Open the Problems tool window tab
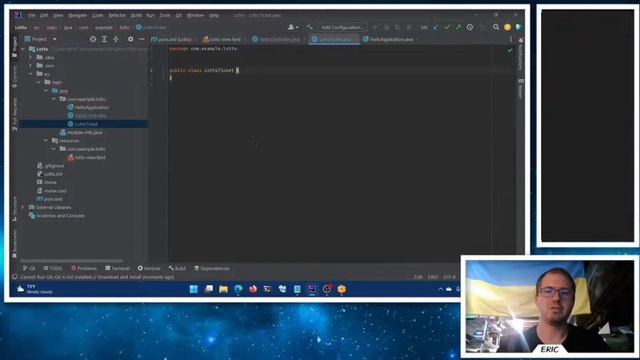640x360 pixels. pos(84,268)
